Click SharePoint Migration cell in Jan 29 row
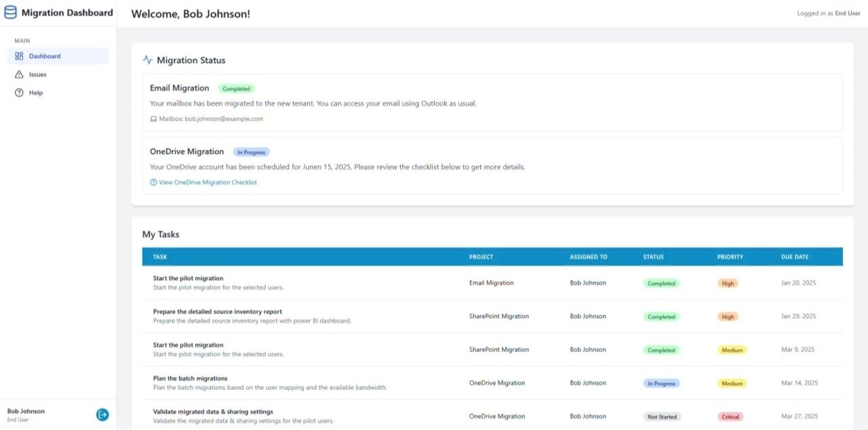868x430 pixels. point(499,316)
